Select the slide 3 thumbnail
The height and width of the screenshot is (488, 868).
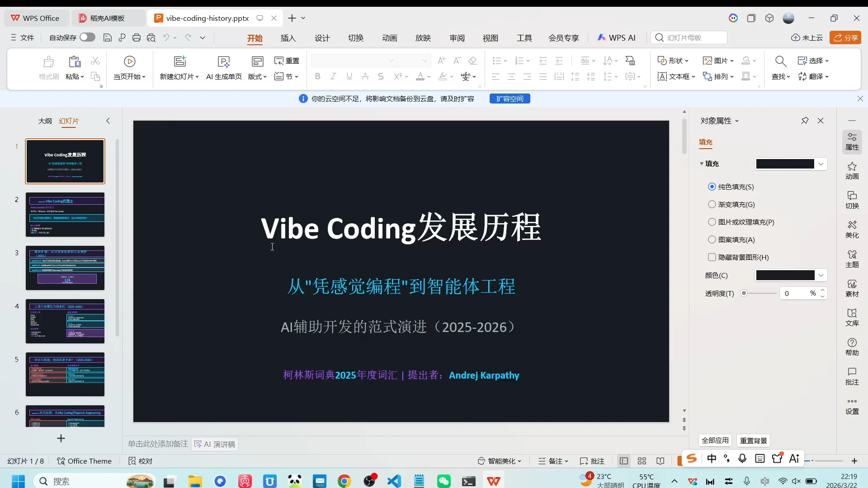point(65,268)
